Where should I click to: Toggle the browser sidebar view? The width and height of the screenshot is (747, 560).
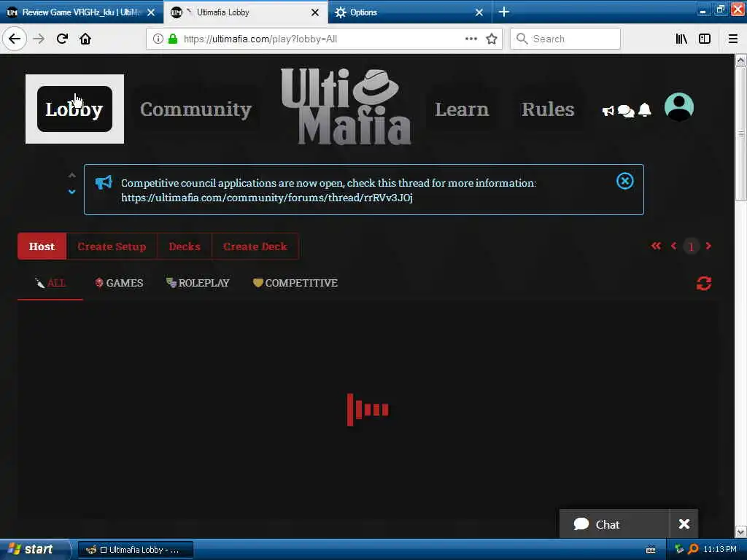coord(704,39)
